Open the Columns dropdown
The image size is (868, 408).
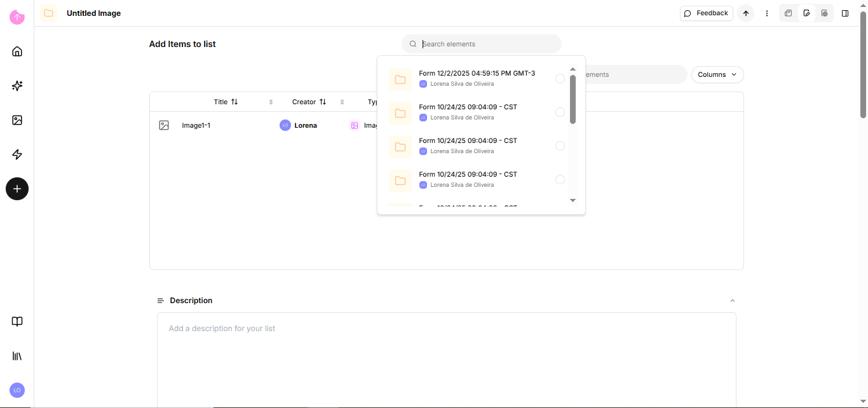pos(717,75)
